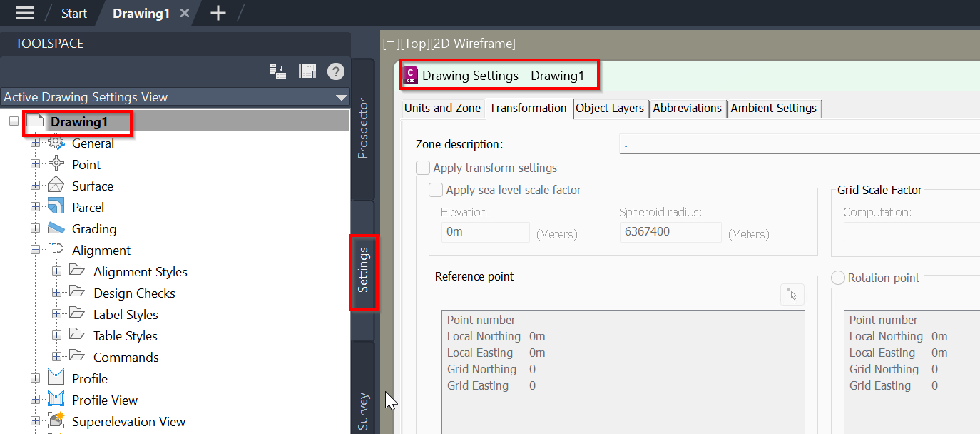980x434 pixels.
Task: Select the item view orientation icon
Action: click(x=308, y=71)
